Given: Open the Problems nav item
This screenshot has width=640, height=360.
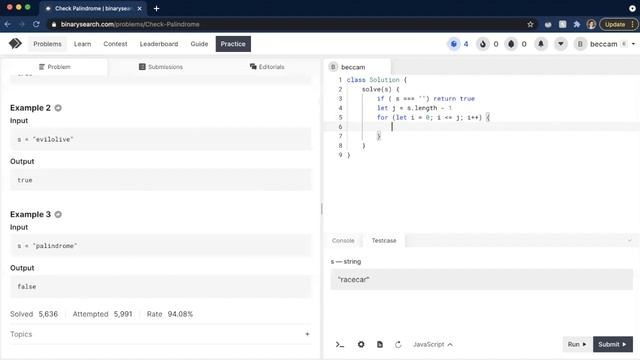Looking at the screenshot, I should click(47, 44).
